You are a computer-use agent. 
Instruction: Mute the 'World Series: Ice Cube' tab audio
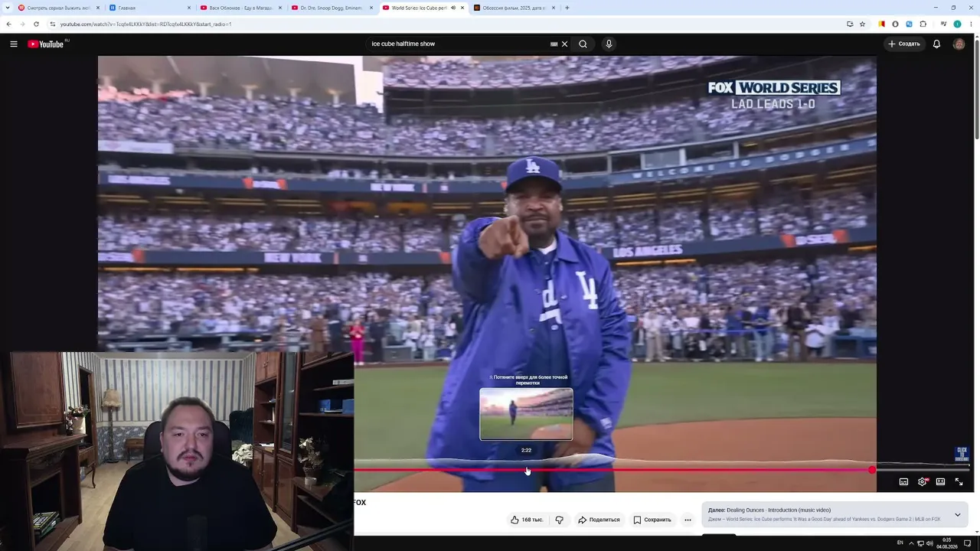(x=453, y=8)
